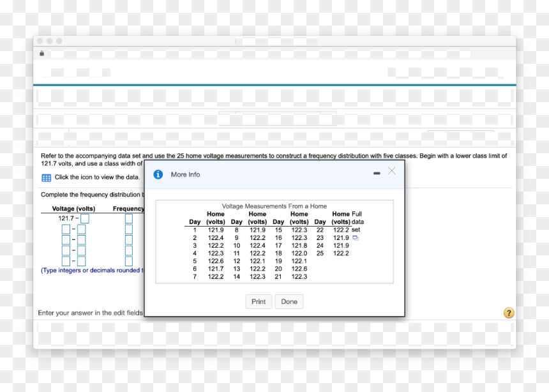Click the 'More Info' dialog title text
Image resolution: width=549 pixels, height=392 pixels.
[185, 174]
